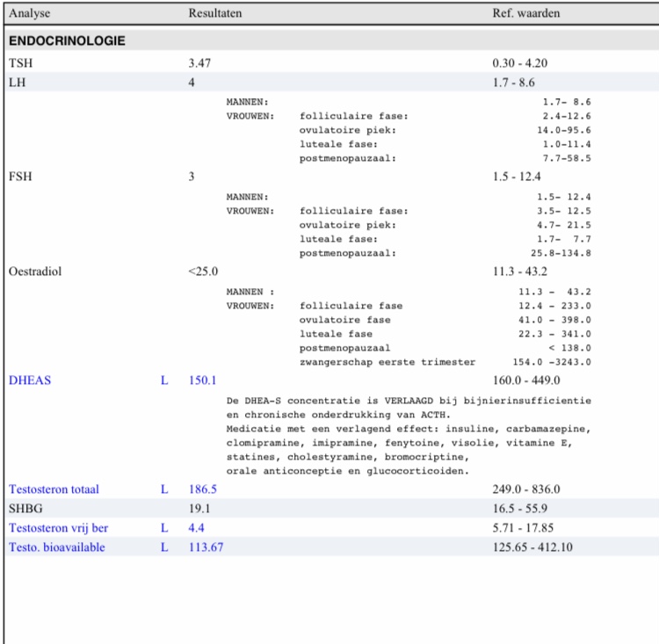
Task: Click the Analyse column header
Action: [x=30, y=14]
